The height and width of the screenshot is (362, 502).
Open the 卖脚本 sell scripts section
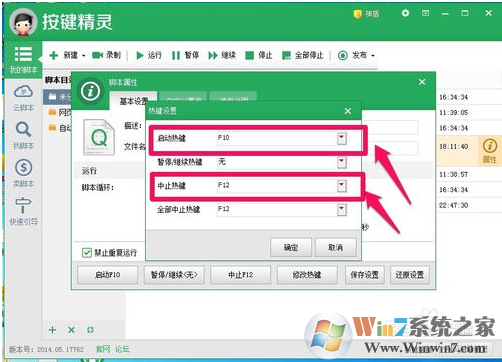(x=23, y=173)
